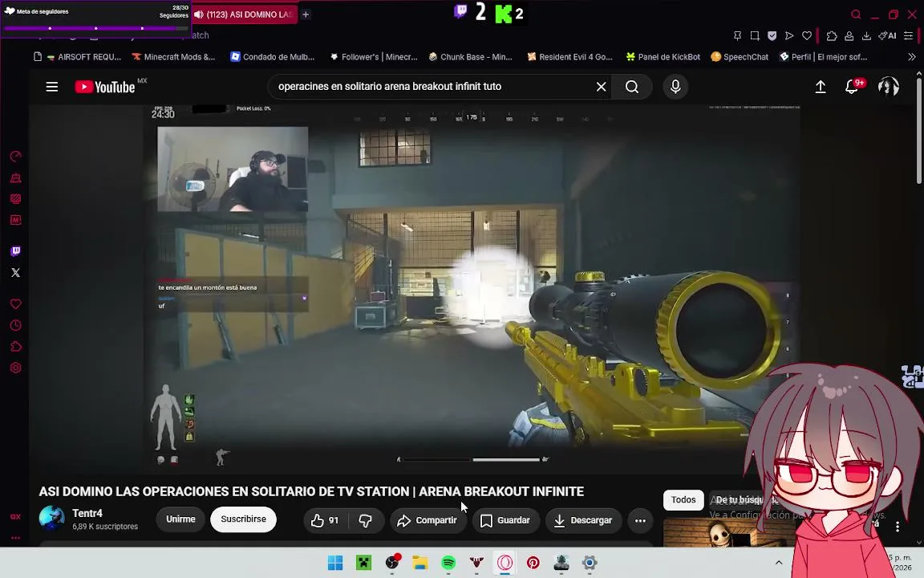
Task: Show hidden tray icons chevron
Action: [x=779, y=563]
